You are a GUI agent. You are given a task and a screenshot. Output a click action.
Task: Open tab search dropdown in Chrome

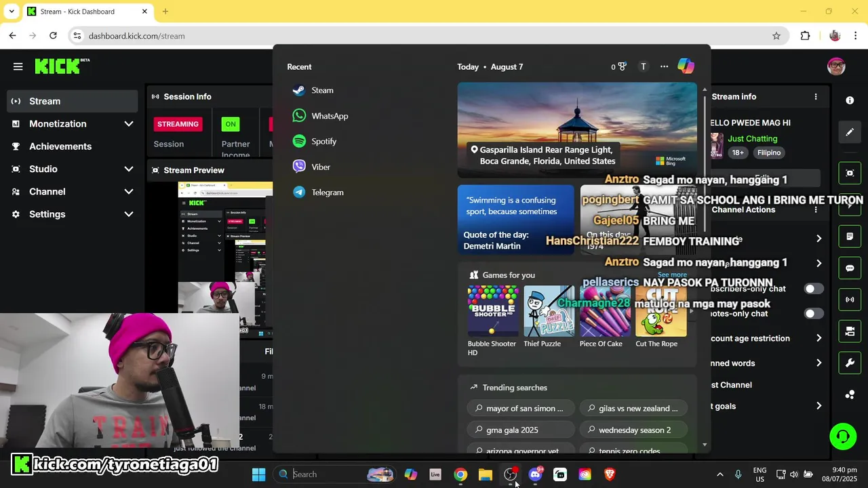coord(11,12)
